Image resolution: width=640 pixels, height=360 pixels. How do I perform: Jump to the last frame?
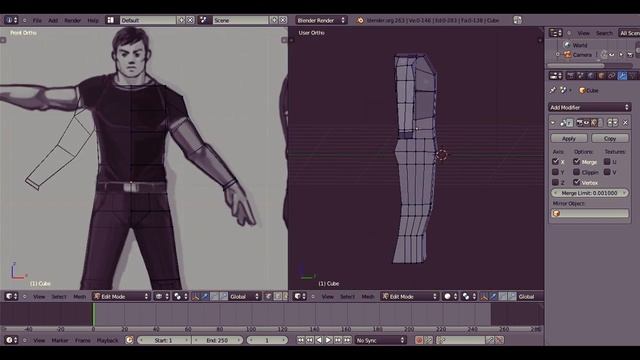click(347, 340)
